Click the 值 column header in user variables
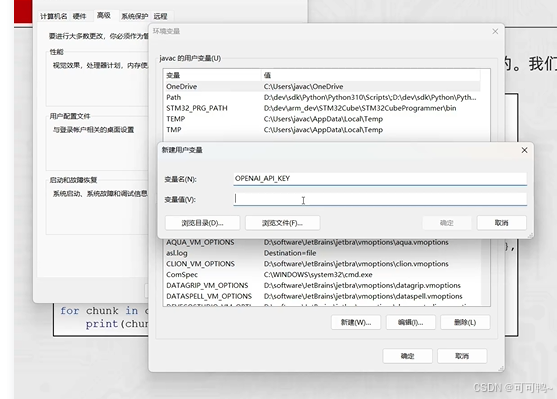 pyautogui.click(x=371, y=75)
